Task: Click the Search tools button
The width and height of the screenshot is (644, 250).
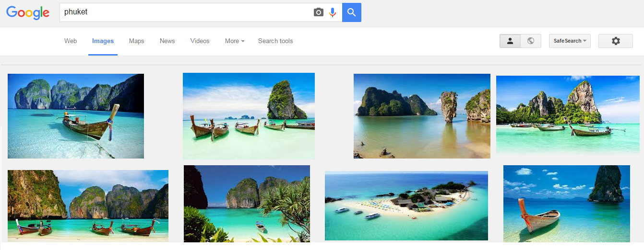Action: click(275, 41)
